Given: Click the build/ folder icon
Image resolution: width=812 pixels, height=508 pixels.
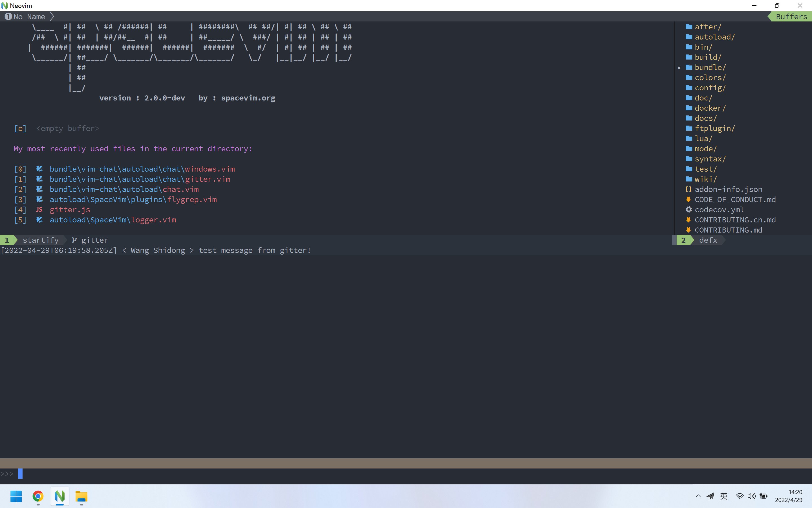Looking at the screenshot, I should point(689,57).
